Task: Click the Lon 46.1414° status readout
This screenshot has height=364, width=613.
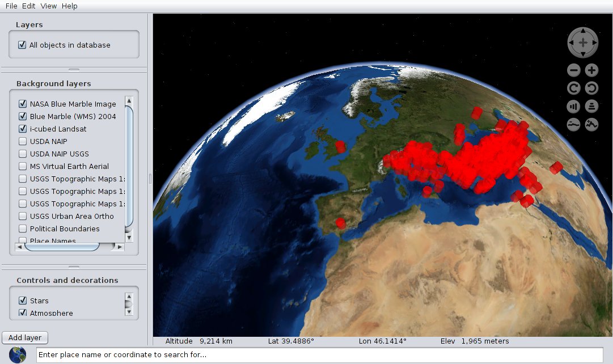Action: point(382,341)
